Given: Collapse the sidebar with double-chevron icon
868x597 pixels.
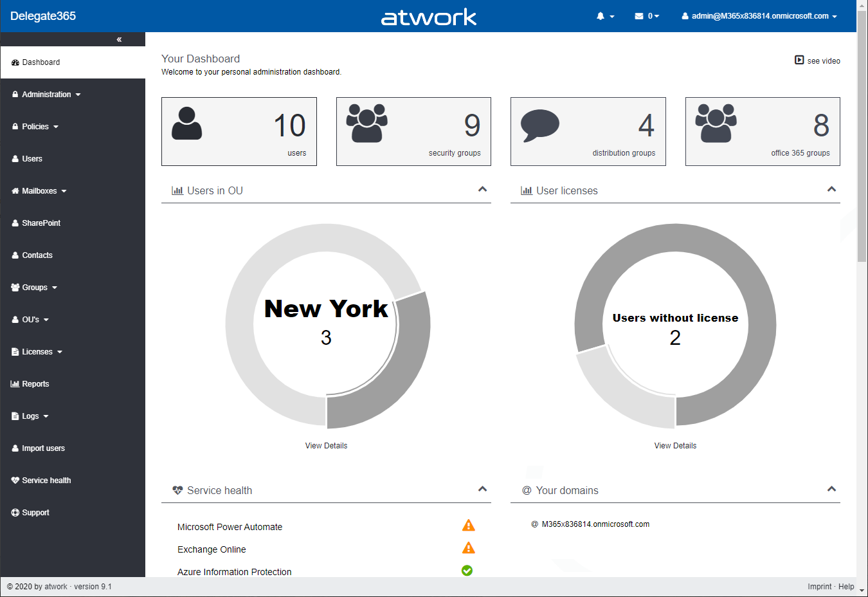Looking at the screenshot, I should pyautogui.click(x=119, y=39).
